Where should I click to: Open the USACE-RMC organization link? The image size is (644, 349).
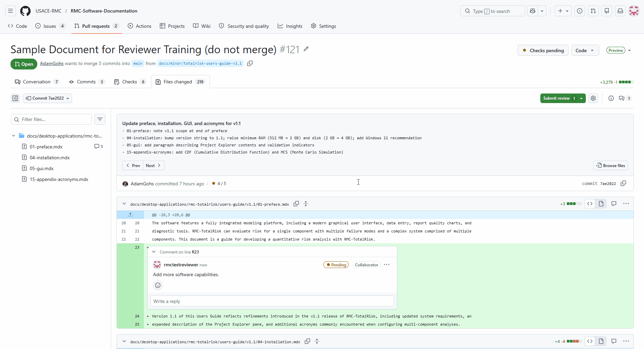coord(48,11)
